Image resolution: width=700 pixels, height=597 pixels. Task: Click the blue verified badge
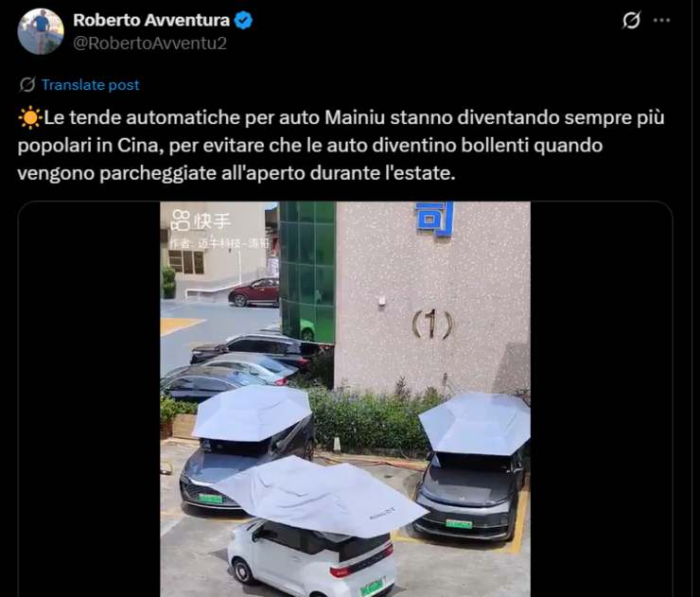(x=243, y=21)
